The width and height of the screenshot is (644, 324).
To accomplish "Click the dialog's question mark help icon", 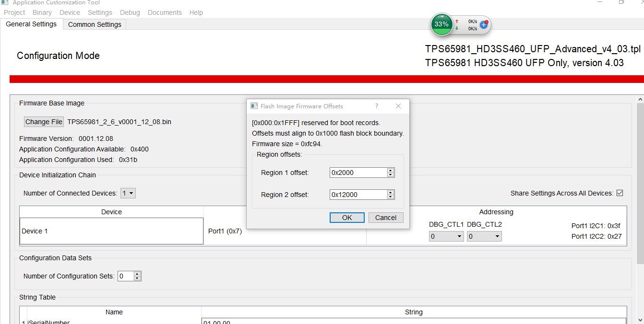I will click(376, 106).
